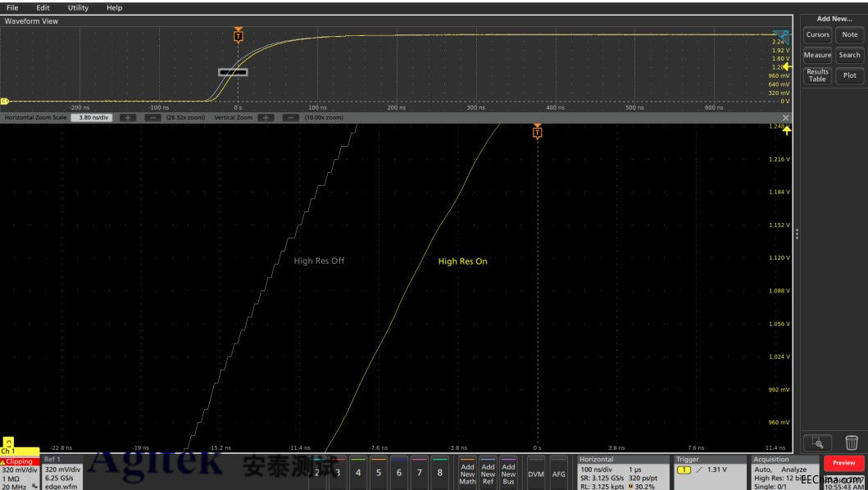Add a new Search
The width and height of the screenshot is (868, 490).
coord(850,55)
